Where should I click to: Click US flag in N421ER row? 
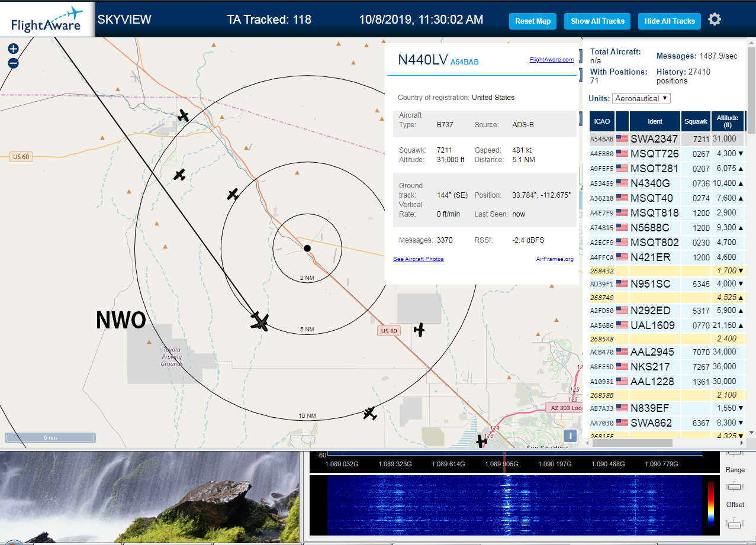[x=622, y=257]
